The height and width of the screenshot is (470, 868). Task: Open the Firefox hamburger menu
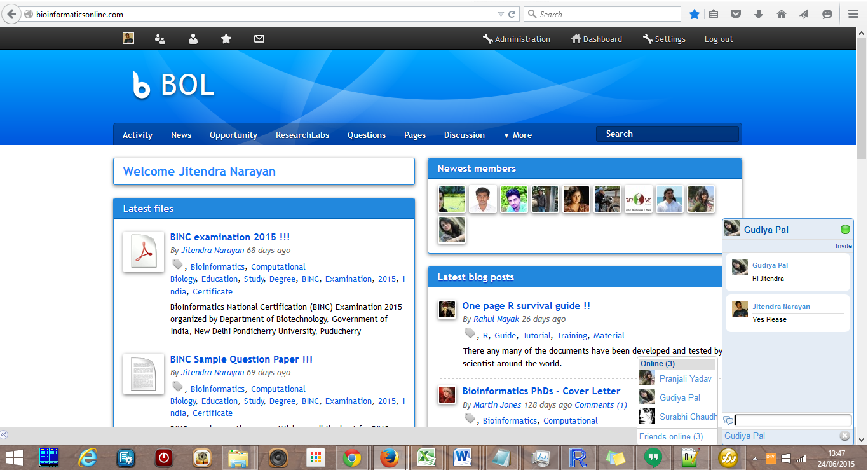853,14
